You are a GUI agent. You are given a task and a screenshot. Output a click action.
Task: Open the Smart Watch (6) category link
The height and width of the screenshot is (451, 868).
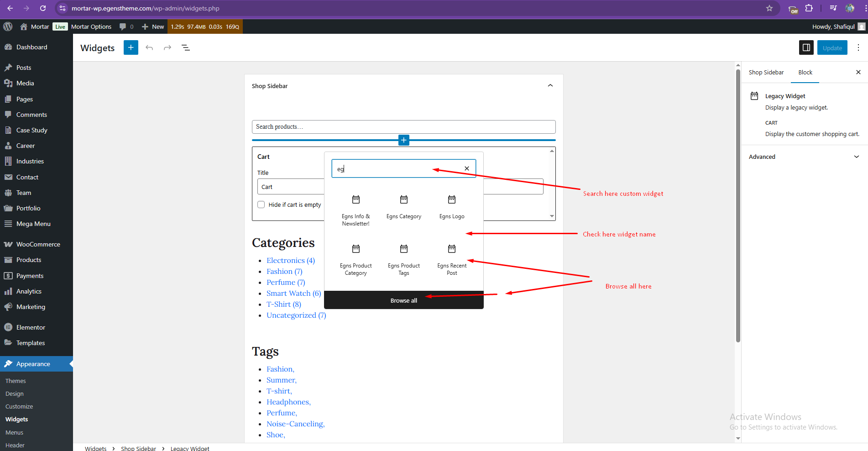[294, 293]
